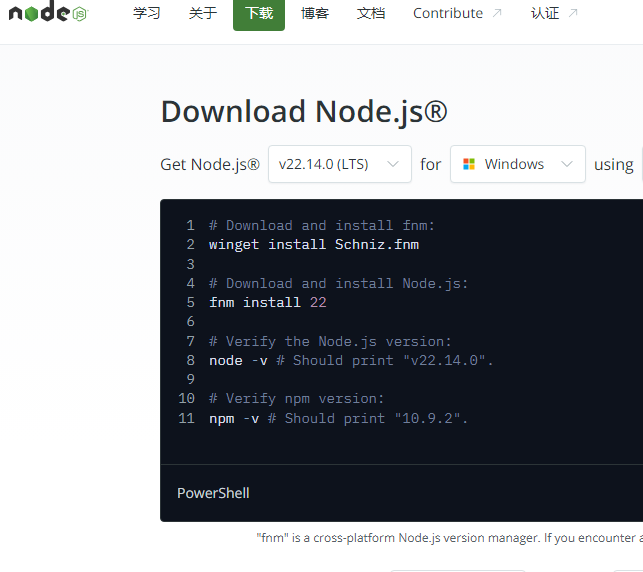
Task: Select the 下载 tab
Action: point(259,13)
